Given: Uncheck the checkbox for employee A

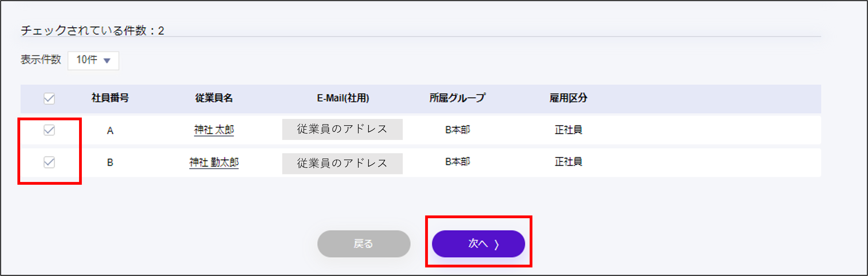Looking at the screenshot, I should point(49,130).
